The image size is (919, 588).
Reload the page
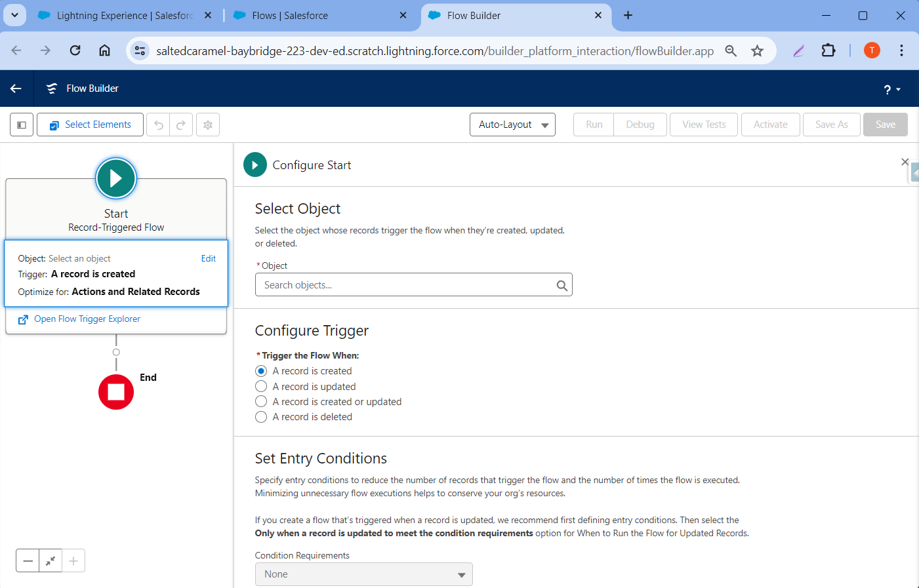coord(75,50)
